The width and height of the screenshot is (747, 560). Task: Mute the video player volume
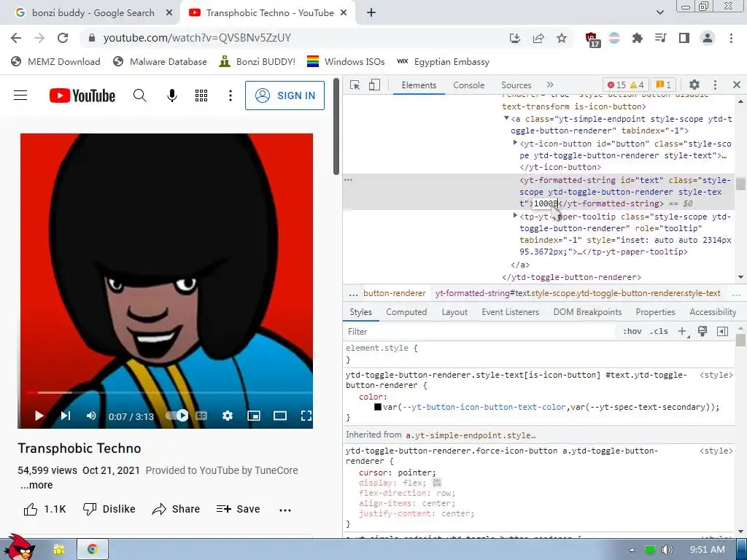coord(91,416)
